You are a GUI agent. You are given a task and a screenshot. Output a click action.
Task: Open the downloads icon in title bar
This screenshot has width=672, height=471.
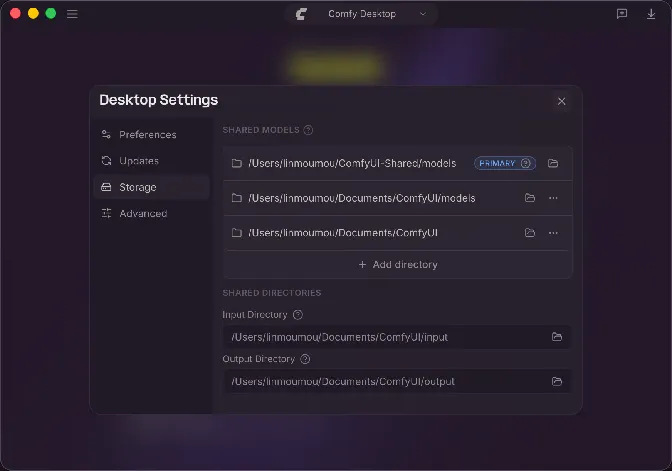[x=651, y=14]
